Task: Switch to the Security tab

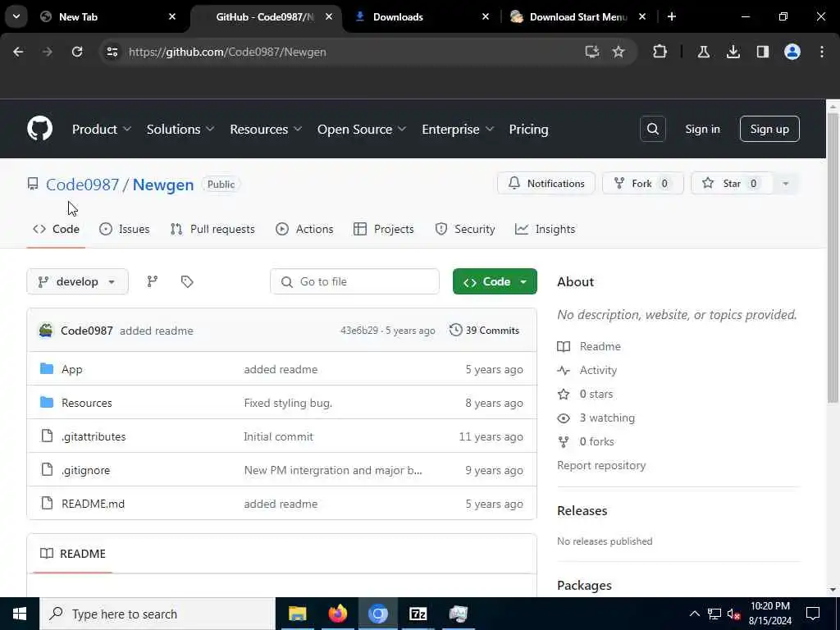Action: [x=465, y=229]
